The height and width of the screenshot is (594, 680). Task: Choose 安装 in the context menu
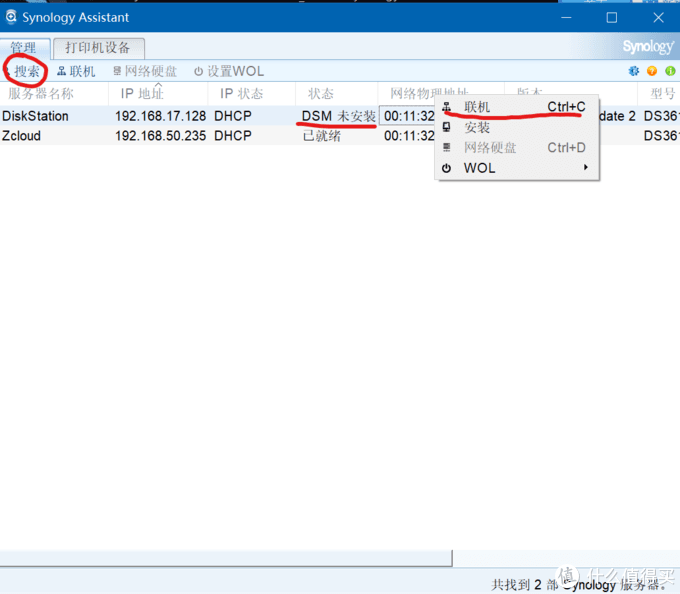pos(517,127)
